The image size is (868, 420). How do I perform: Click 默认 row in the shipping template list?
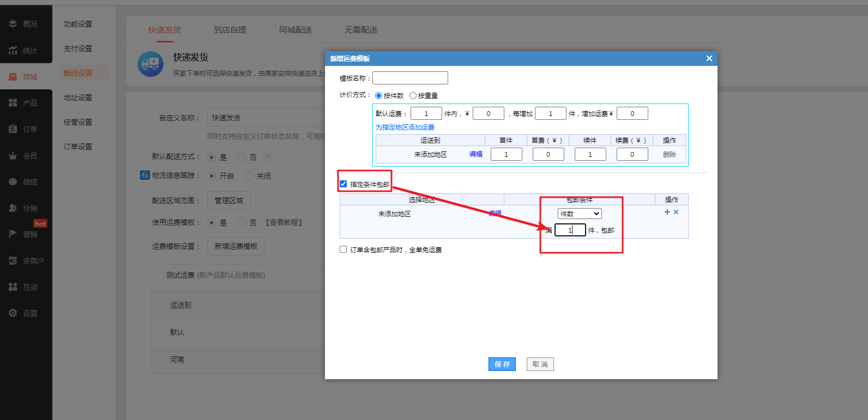coord(238,332)
